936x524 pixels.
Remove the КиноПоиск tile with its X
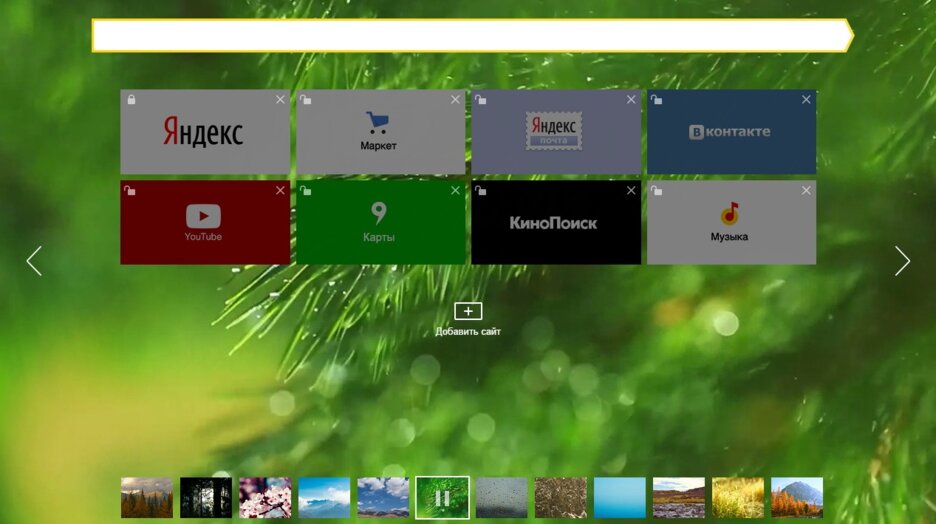click(631, 190)
